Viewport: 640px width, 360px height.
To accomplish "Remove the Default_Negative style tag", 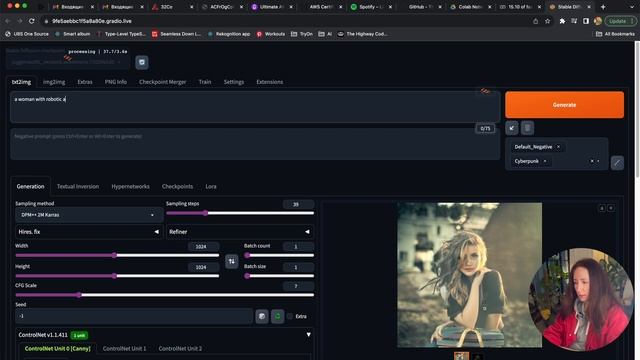I will point(558,147).
